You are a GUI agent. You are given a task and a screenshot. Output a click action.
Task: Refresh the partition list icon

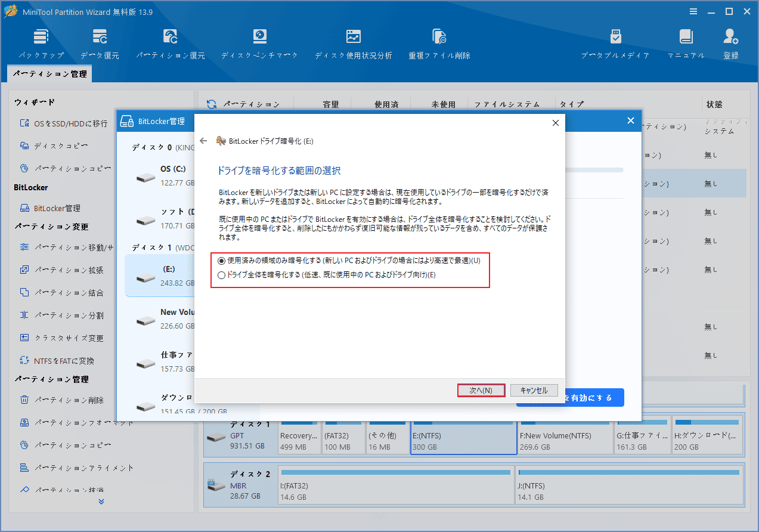(x=212, y=104)
